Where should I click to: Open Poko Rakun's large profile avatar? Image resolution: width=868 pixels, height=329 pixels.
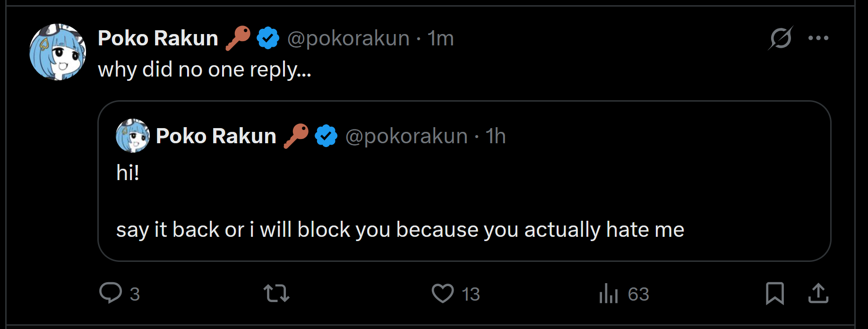pos(58,52)
